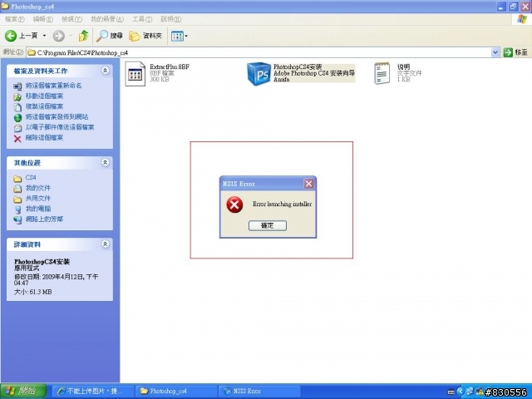532x399 pixels.
Task: Select the ExtractPlus.8BF file icon
Action: (135, 74)
